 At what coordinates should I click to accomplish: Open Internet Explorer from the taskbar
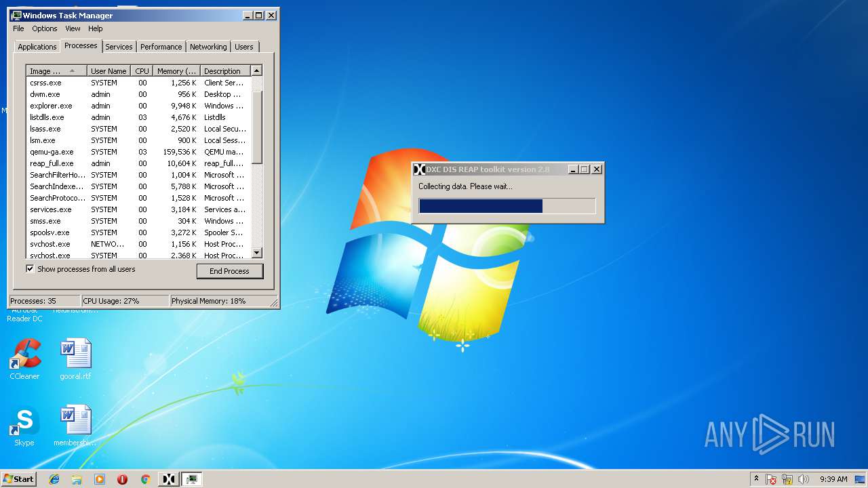pyautogui.click(x=54, y=479)
